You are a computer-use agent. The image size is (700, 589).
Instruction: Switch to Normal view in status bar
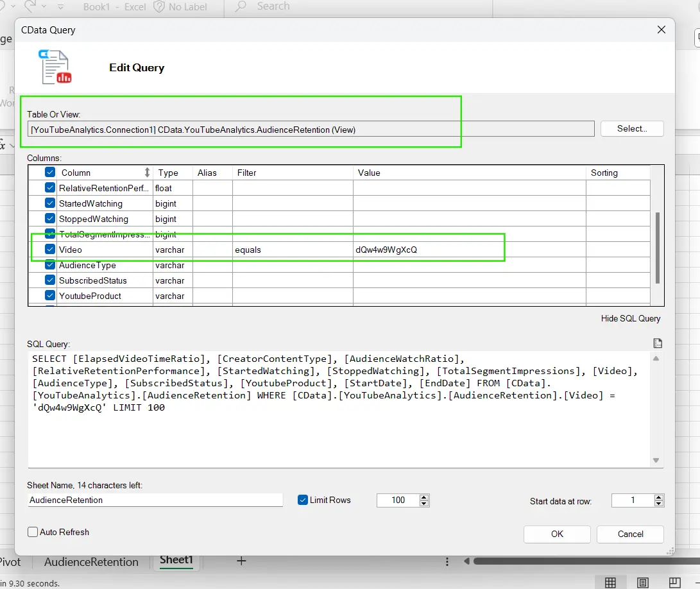610,582
